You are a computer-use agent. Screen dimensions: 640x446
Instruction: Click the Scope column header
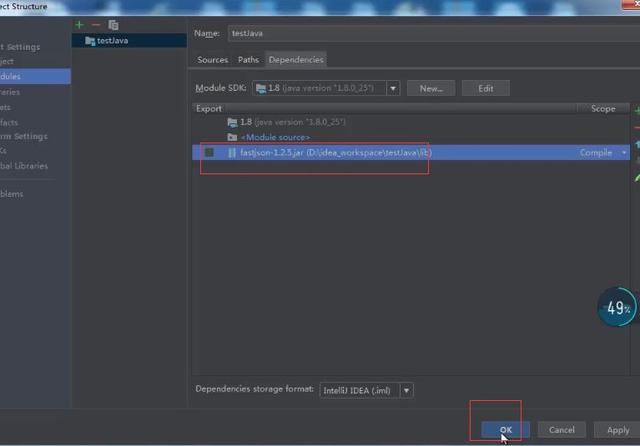603,109
